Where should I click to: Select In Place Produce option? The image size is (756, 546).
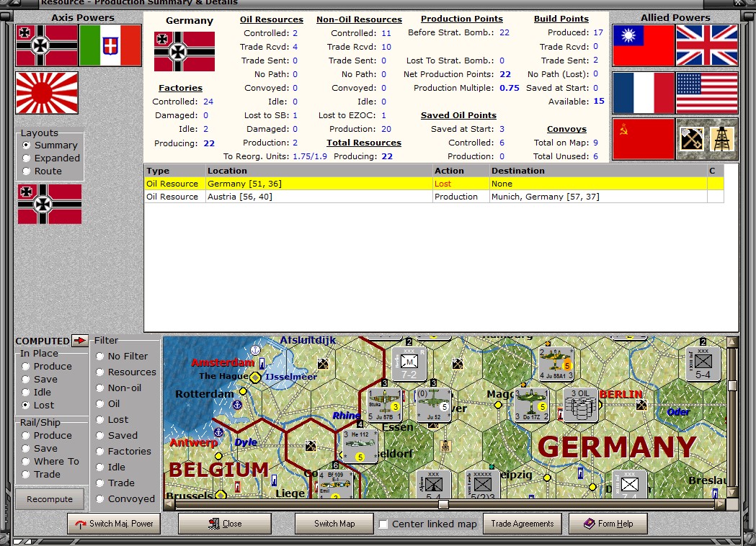pos(47,366)
